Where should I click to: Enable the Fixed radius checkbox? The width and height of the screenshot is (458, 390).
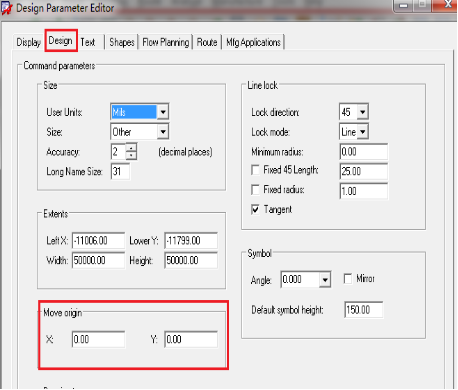click(255, 190)
